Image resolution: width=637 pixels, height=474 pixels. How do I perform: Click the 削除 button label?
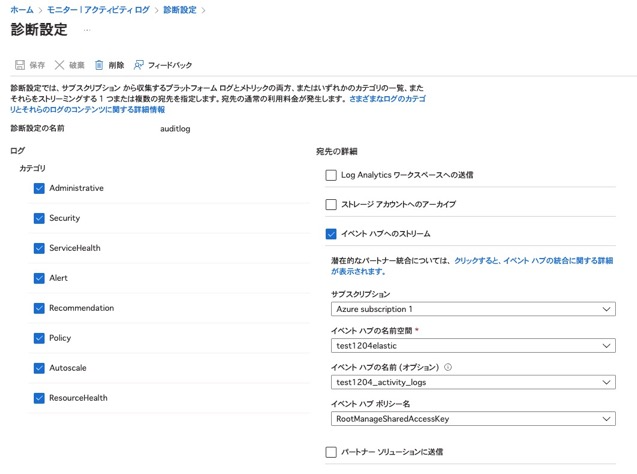pyautogui.click(x=116, y=65)
